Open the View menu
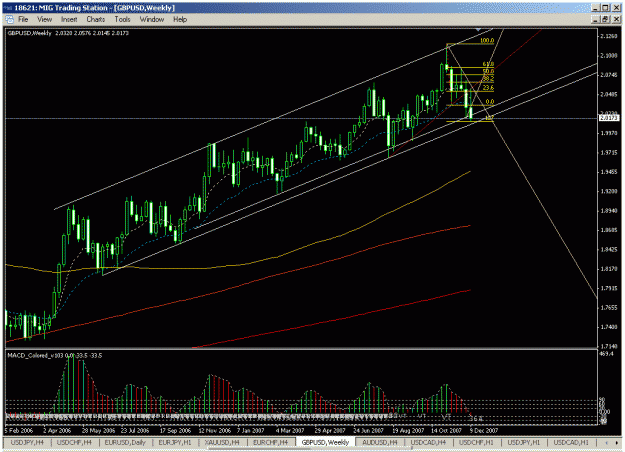Screen dimensions: 625x452 coord(44,19)
